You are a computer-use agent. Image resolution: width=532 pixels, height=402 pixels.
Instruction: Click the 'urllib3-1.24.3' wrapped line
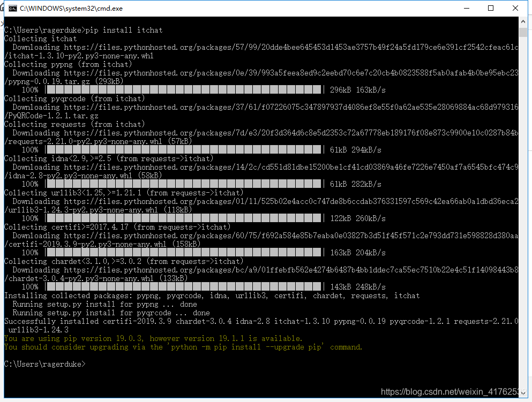click(x=39, y=330)
